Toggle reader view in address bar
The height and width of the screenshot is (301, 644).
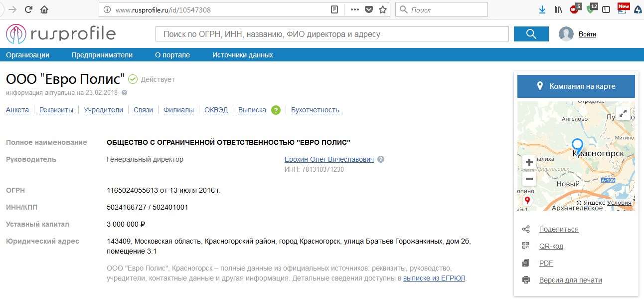[334, 9]
